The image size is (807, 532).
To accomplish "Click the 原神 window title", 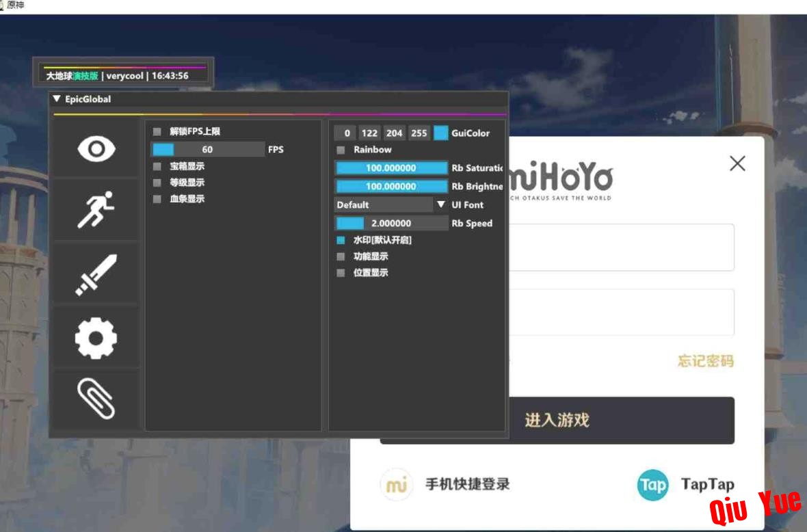I will click(16, 5).
